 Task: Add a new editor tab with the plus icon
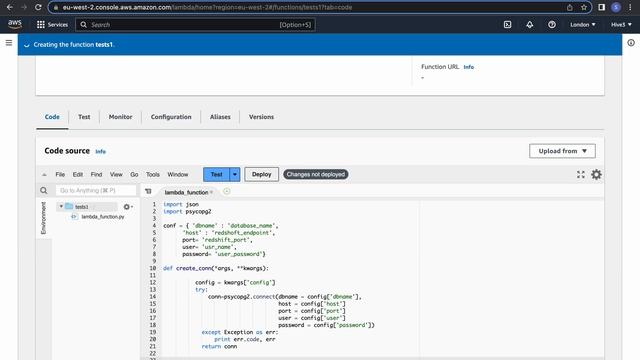click(x=227, y=191)
